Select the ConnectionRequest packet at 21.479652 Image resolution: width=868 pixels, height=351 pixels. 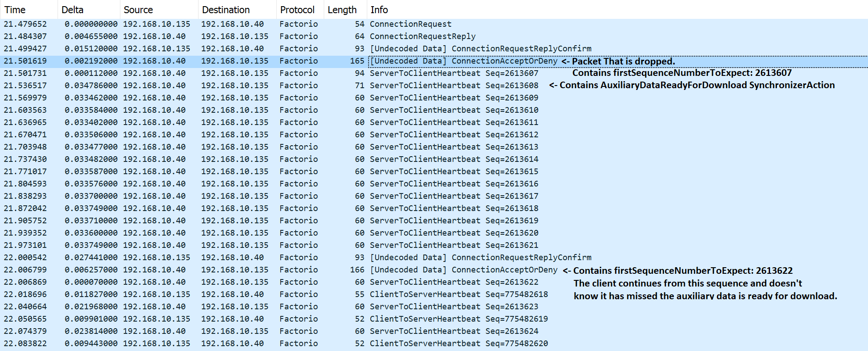coord(410,24)
